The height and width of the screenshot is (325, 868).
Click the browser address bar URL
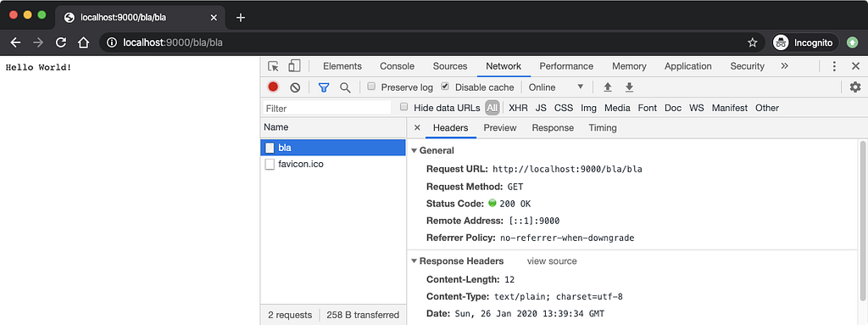click(x=173, y=42)
